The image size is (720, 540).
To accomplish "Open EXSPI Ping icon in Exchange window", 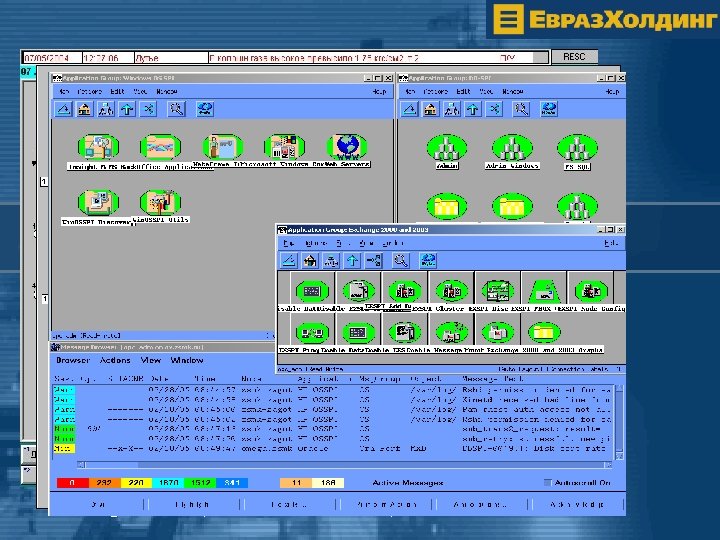I will 312,332.
